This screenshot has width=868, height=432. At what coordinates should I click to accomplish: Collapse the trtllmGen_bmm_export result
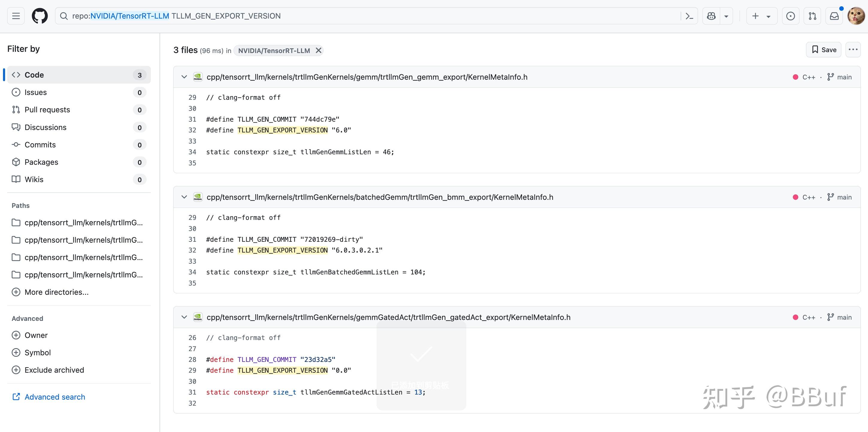tap(184, 197)
